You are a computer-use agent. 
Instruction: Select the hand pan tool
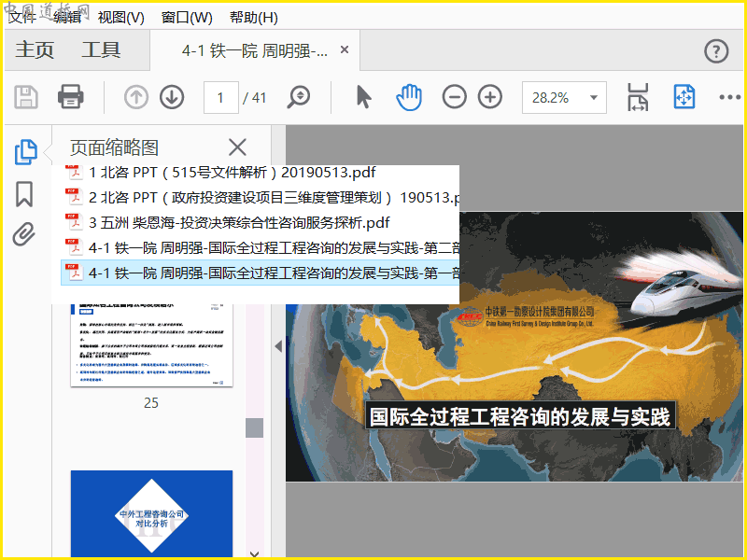click(409, 97)
